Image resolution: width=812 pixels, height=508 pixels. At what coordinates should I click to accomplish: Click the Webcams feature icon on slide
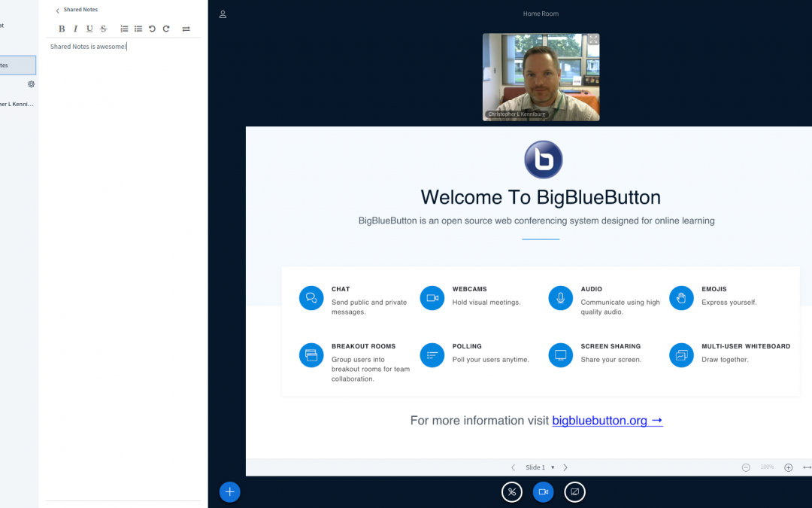432,298
